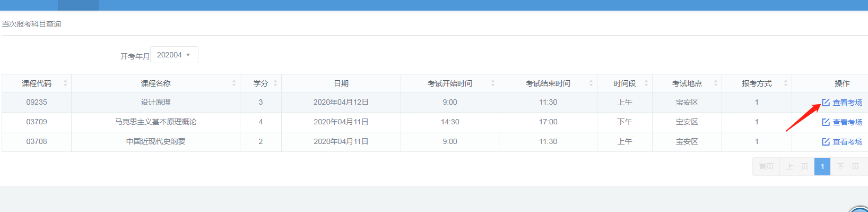Select course code 09235 cell
The height and width of the screenshot is (212, 868).
pyautogui.click(x=37, y=102)
